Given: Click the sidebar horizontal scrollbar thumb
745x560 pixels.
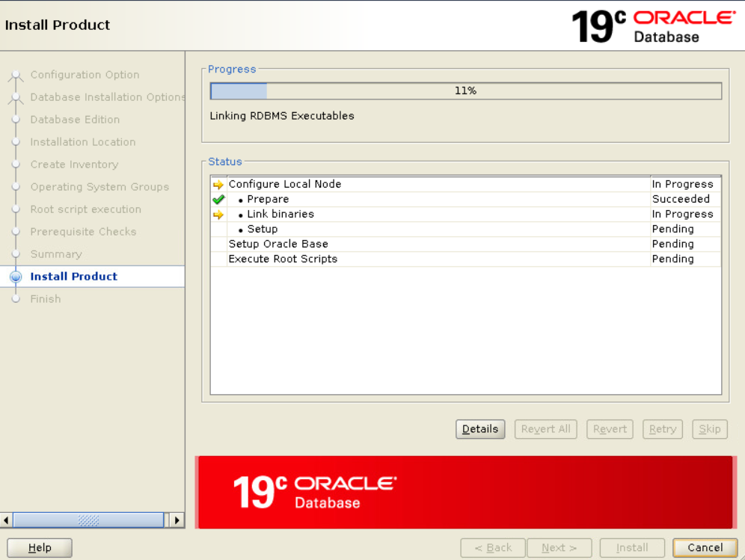Looking at the screenshot, I should pyautogui.click(x=88, y=520).
